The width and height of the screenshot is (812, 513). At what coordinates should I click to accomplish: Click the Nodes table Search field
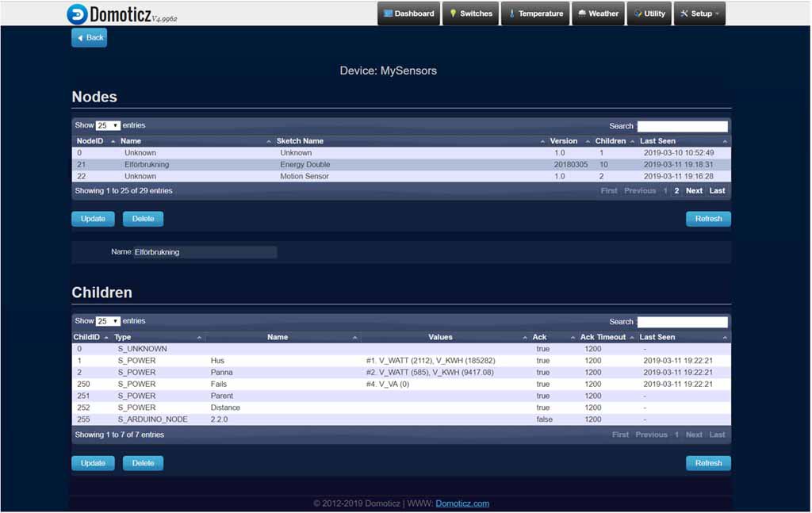coord(683,126)
